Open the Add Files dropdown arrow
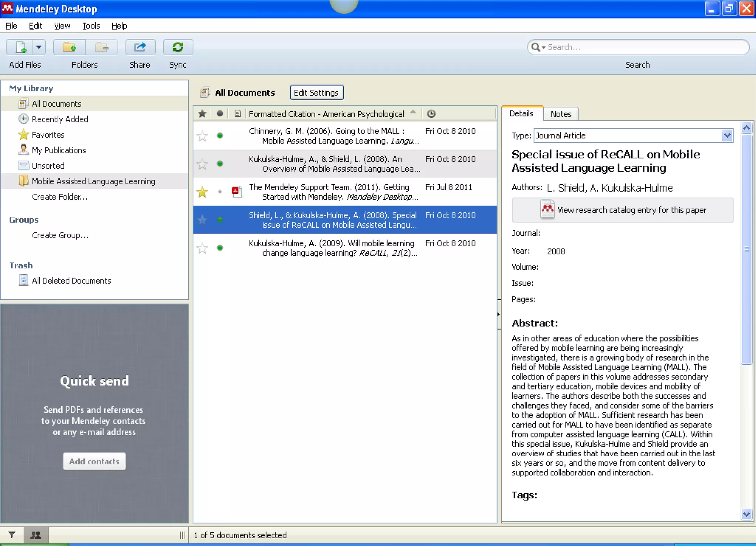 click(x=39, y=48)
